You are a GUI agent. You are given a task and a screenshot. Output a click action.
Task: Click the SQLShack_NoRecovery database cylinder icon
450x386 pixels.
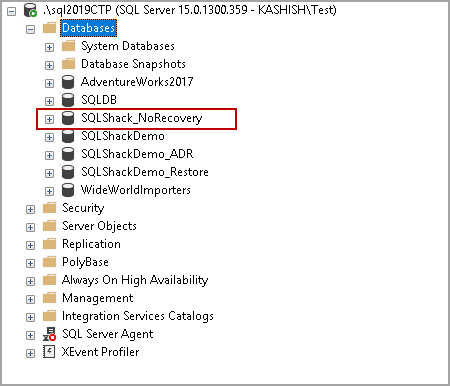coord(68,118)
